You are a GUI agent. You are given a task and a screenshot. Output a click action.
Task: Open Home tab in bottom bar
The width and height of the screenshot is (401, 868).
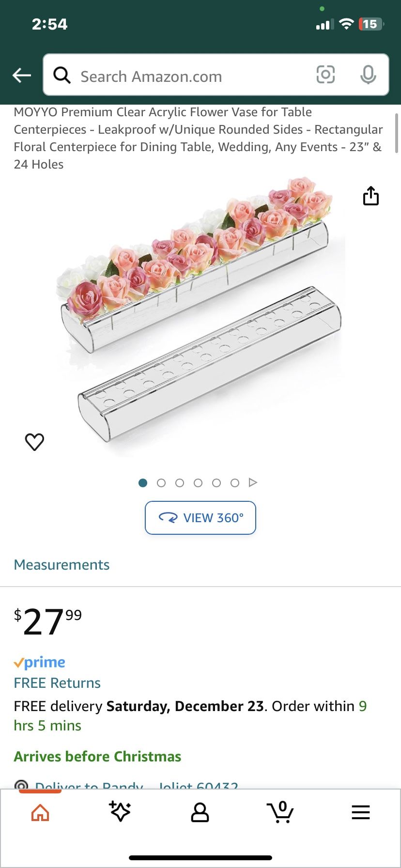[40, 812]
